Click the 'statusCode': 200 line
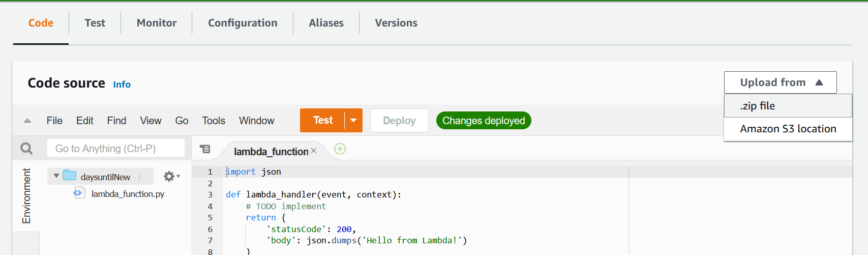868x255 pixels. tap(311, 229)
